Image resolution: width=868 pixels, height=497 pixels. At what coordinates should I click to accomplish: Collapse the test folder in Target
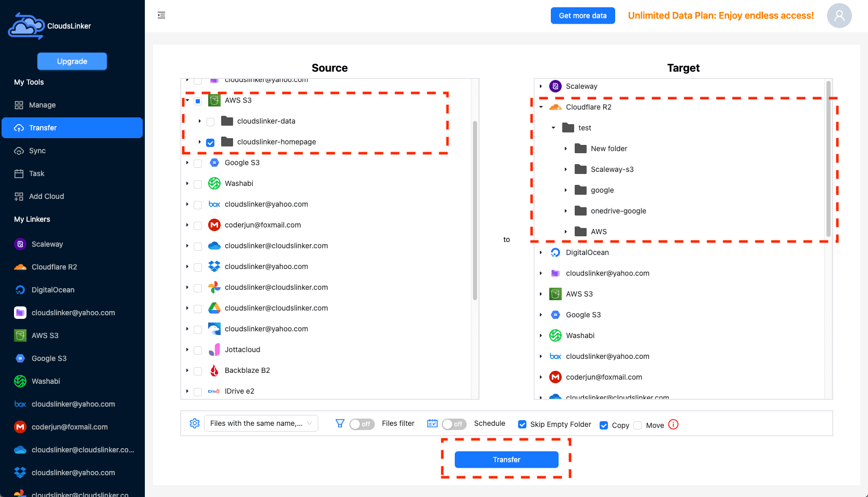[x=553, y=128]
